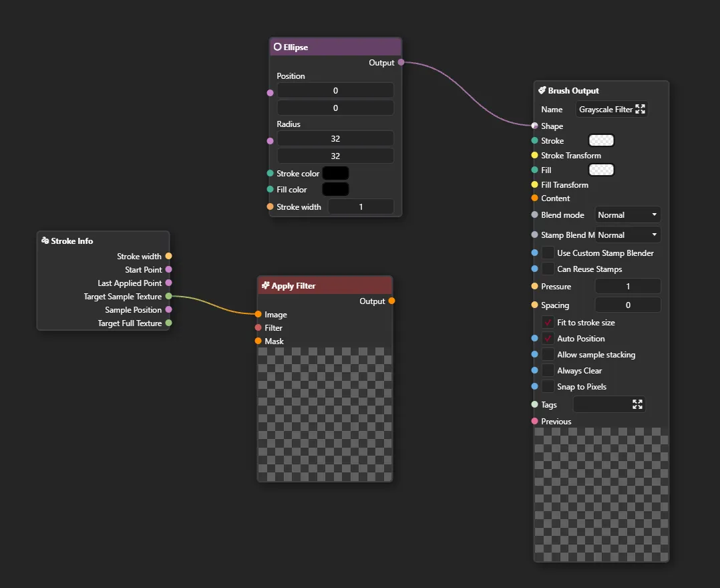
Task: Open the Brush Output Stroke color swatch
Action: [x=600, y=140]
